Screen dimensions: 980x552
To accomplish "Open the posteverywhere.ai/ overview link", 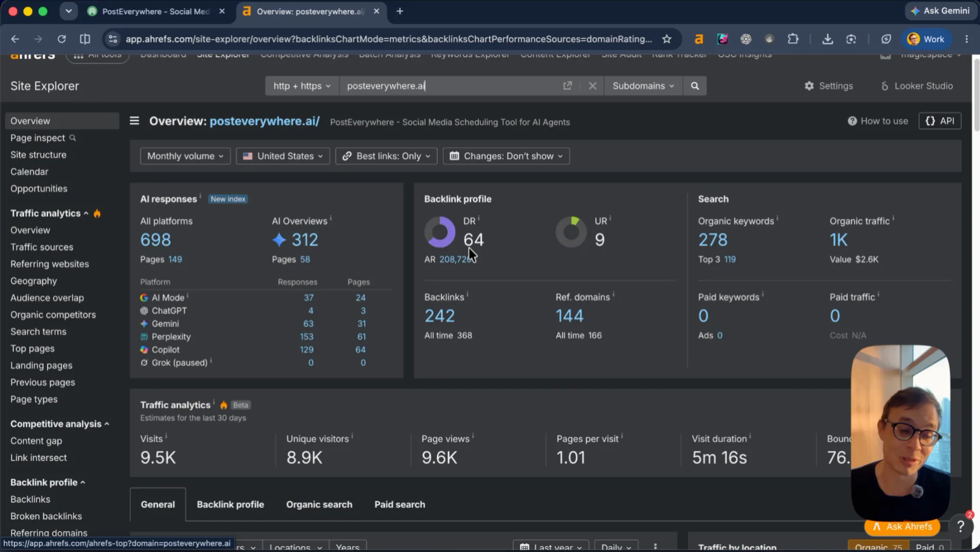I will pyautogui.click(x=265, y=121).
